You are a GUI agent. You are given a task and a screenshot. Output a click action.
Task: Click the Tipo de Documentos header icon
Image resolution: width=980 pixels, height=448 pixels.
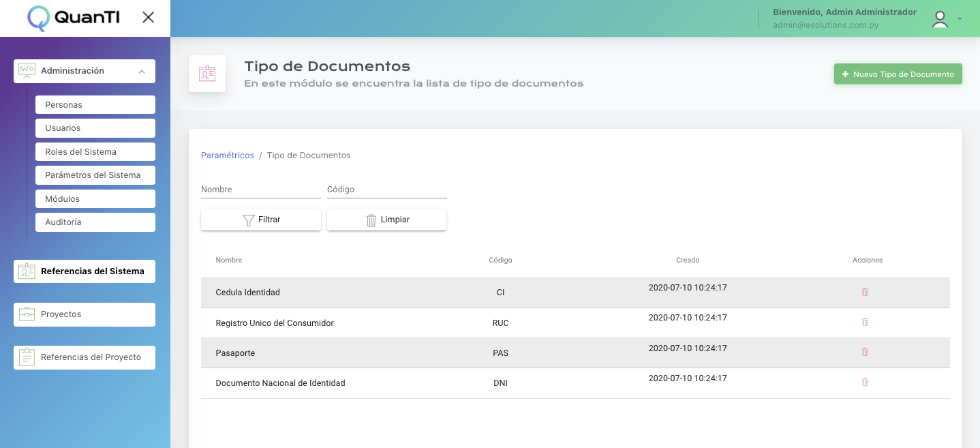(207, 74)
